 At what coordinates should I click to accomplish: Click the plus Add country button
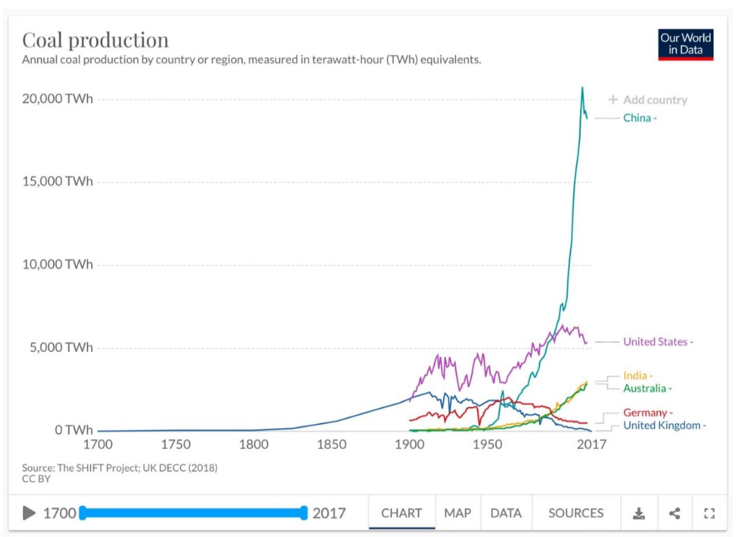(x=648, y=100)
